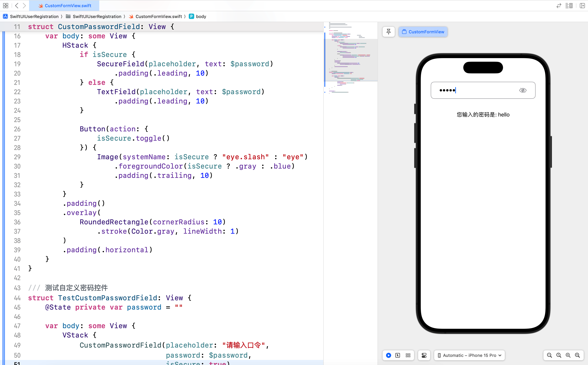This screenshot has height=365, width=588.
Task: Open the preview variants grid icon
Action: [x=408, y=355]
